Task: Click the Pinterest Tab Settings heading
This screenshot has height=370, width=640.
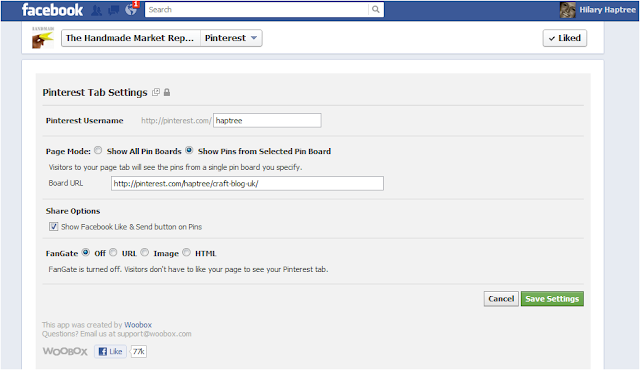Action: (x=95, y=93)
